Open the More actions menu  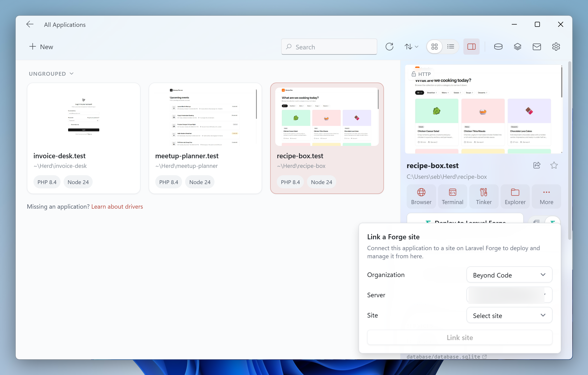click(x=546, y=196)
